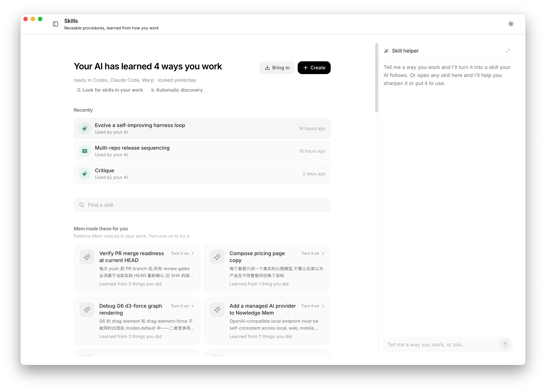Click the Skills page title
The width and height of the screenshot is (546, 392).
tap(71, 21)
